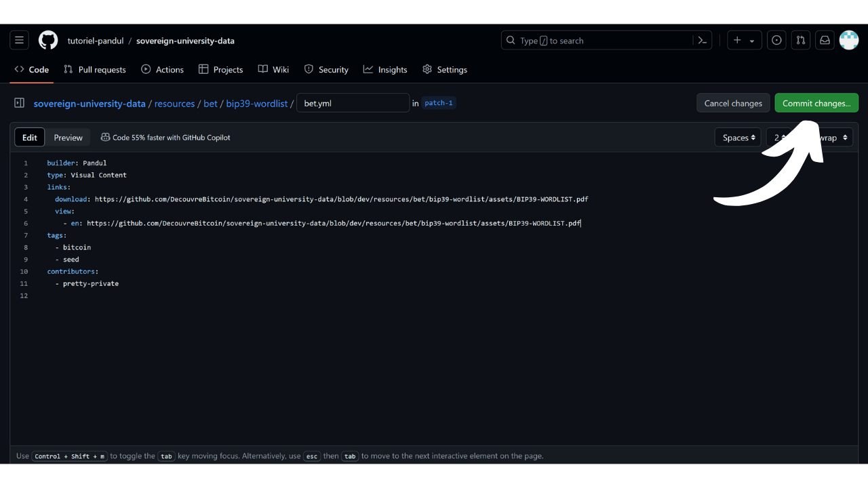
Task: Open the issues icon in header
Action: (x=776, y=41)
